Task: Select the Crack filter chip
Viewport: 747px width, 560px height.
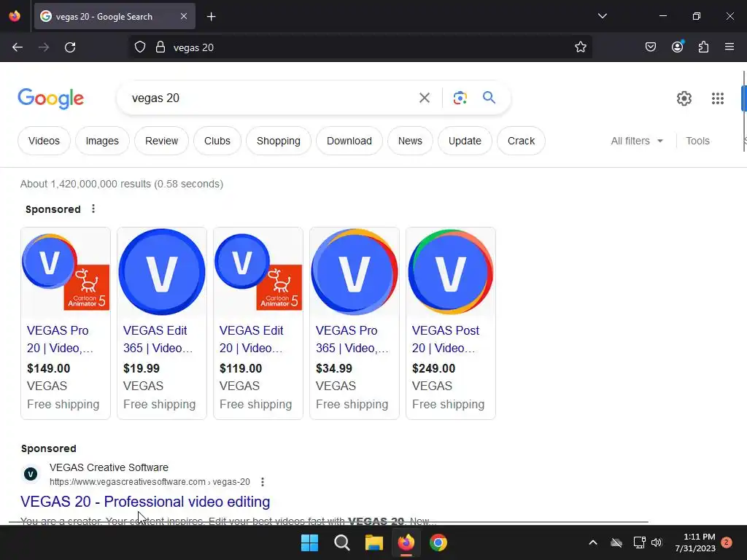Action: tap(521, 141)
